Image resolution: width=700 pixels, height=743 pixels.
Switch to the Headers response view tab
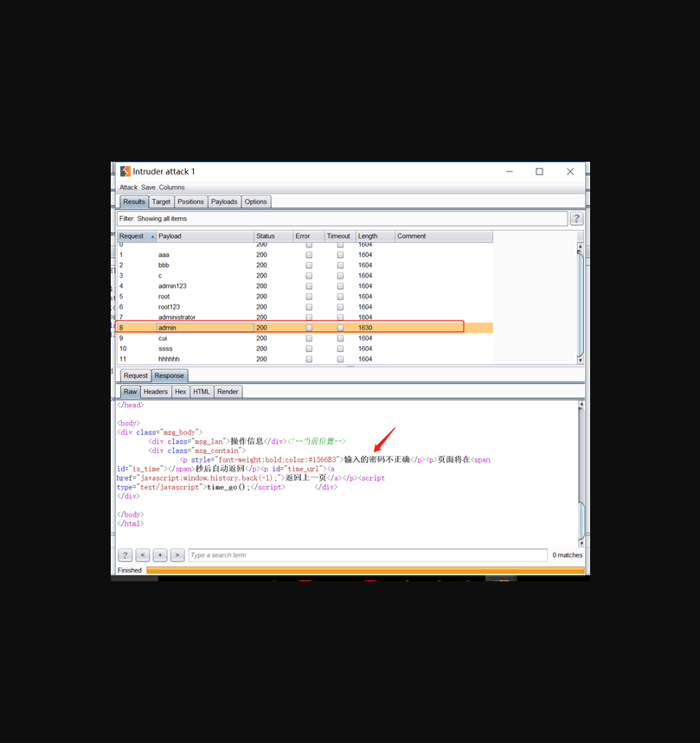pos(156,392)
